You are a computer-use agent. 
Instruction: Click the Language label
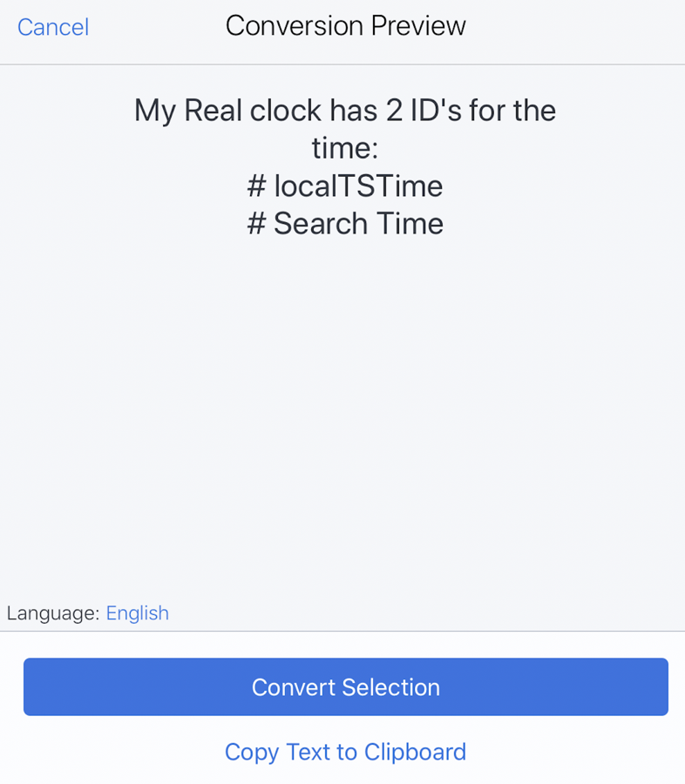[x=52, y=613]
